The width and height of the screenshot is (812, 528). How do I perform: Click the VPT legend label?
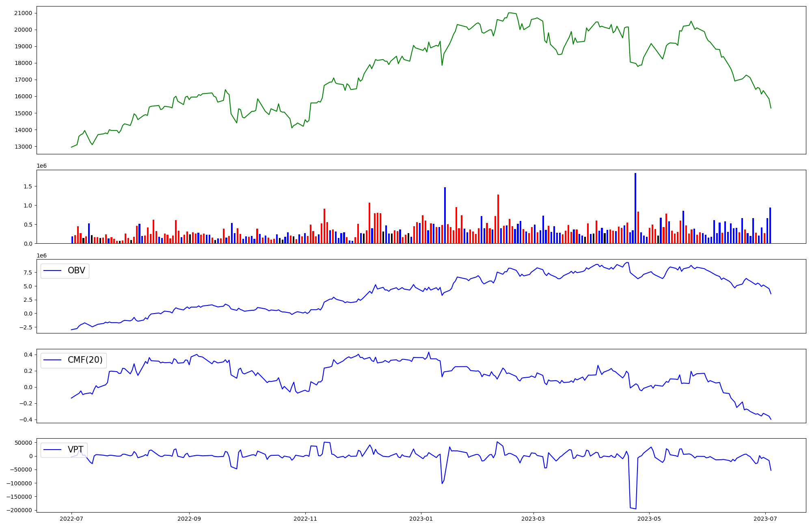76,450
